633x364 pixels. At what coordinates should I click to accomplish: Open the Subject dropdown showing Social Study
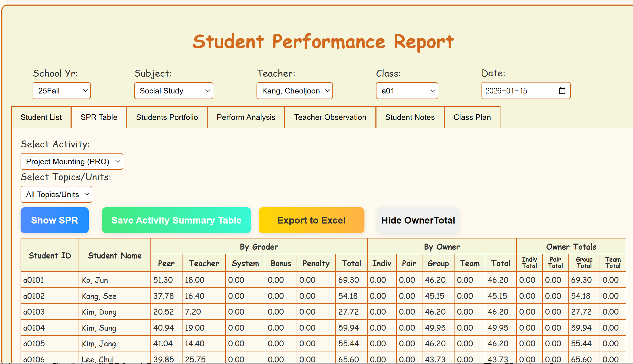tap(173, 91)
